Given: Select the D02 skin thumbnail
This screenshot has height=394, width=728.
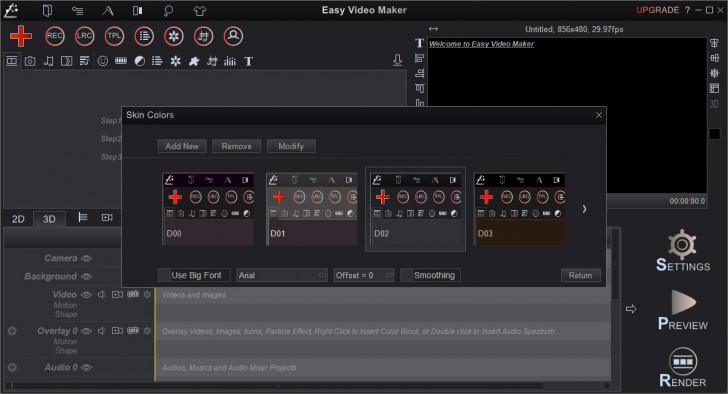Looking at the screenshot, I should [x=416, y=209].
